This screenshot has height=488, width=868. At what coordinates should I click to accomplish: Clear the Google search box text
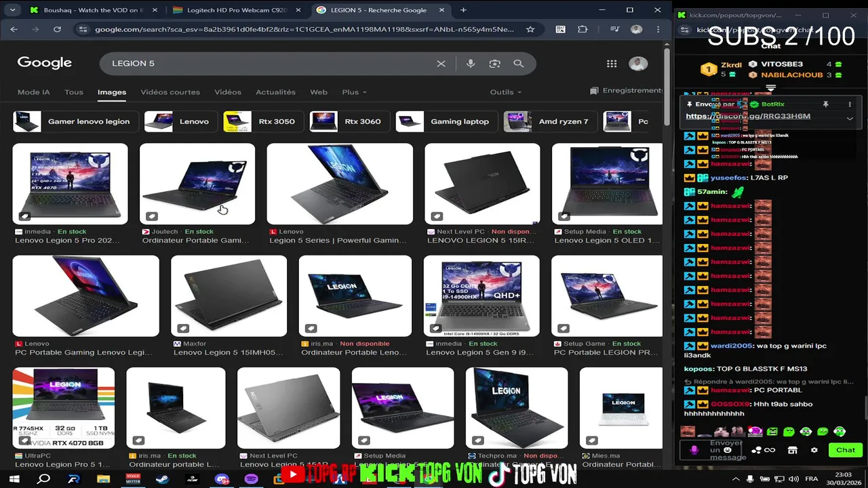[441, 63]
